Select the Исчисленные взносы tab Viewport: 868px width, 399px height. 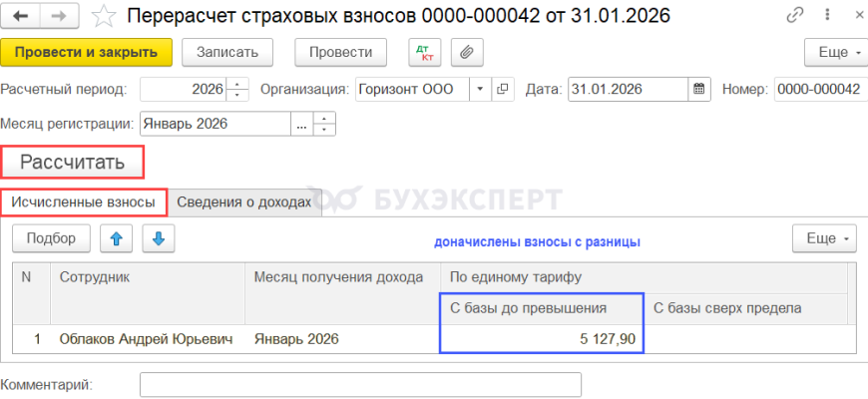click(x=84, y=202)
